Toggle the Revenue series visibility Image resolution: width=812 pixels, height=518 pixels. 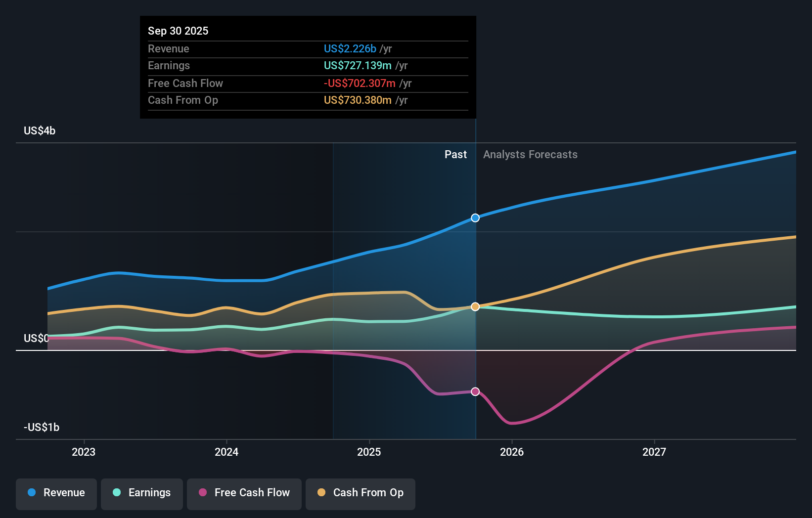56,494
